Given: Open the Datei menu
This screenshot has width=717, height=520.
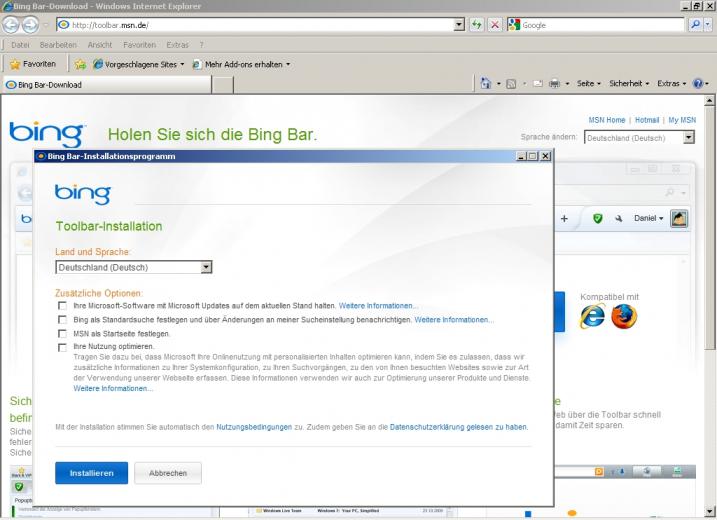Looking at the screenshot, I should pos(20,45).
